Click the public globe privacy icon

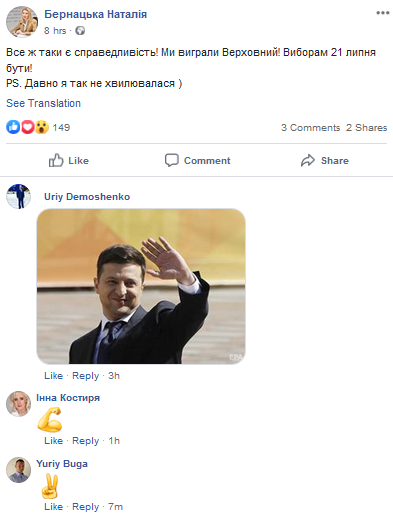tap(80, 31)
